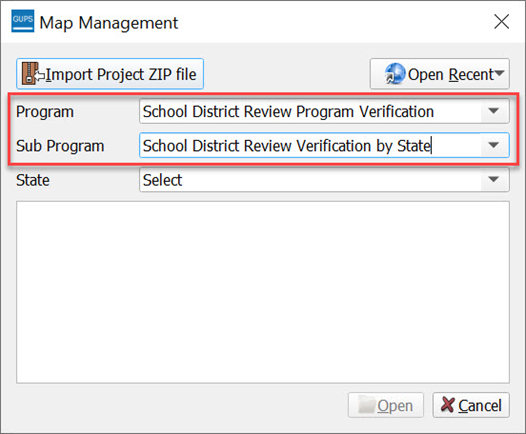Click the Open button label
Image resolution: width=526 pixels, height=434 pixels.
[x=395, y=406]
